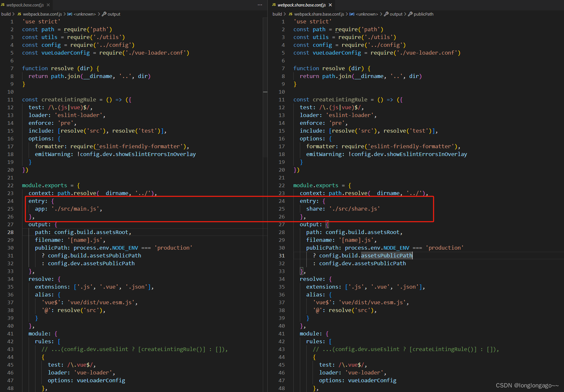Image resolution: width=564 pixels, height=392 pixels.
Task: Click JS file icon on webpack.base.conf.js tab
Action: click(3, 5)
